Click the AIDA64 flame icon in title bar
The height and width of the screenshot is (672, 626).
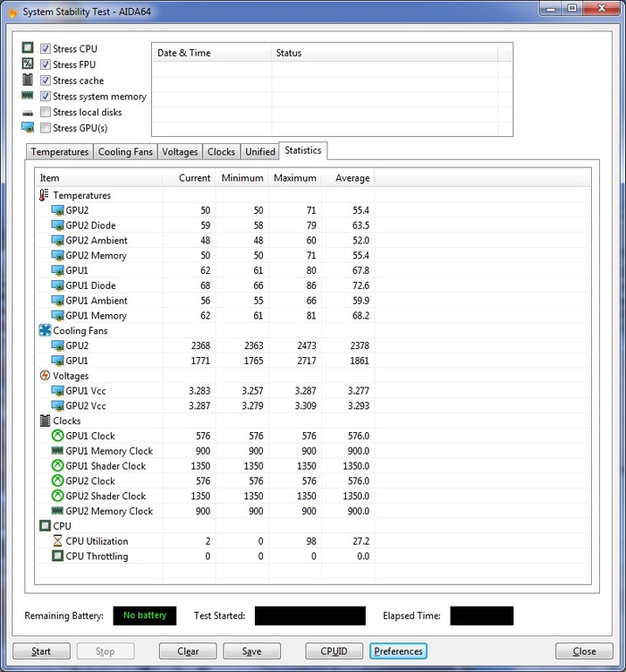(13, 13)
